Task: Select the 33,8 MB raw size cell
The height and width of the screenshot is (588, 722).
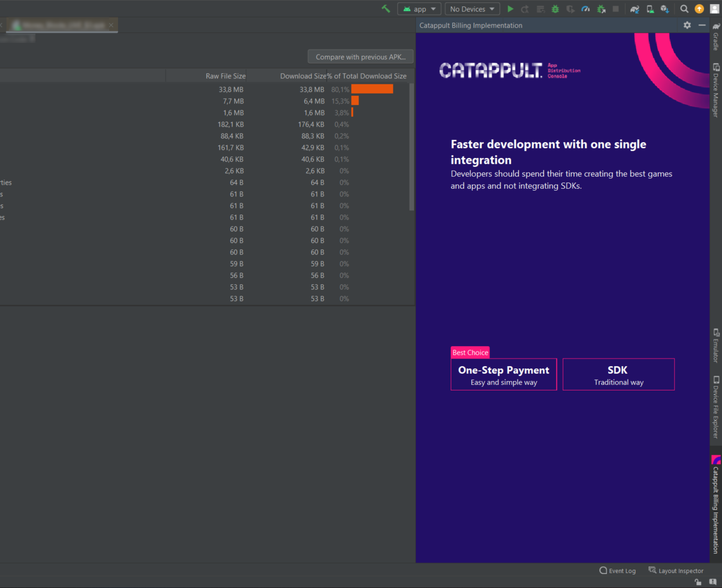Action: click(231, 89)
